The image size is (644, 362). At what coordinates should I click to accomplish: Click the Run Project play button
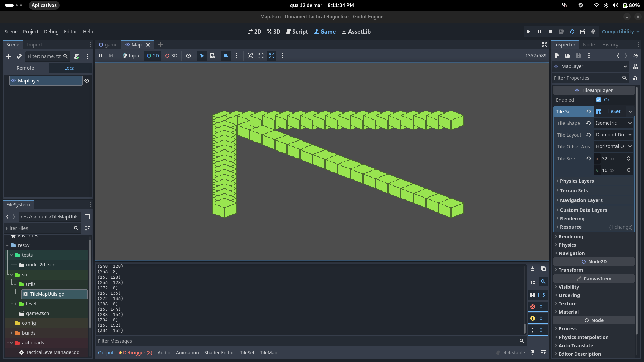[529, 32]
